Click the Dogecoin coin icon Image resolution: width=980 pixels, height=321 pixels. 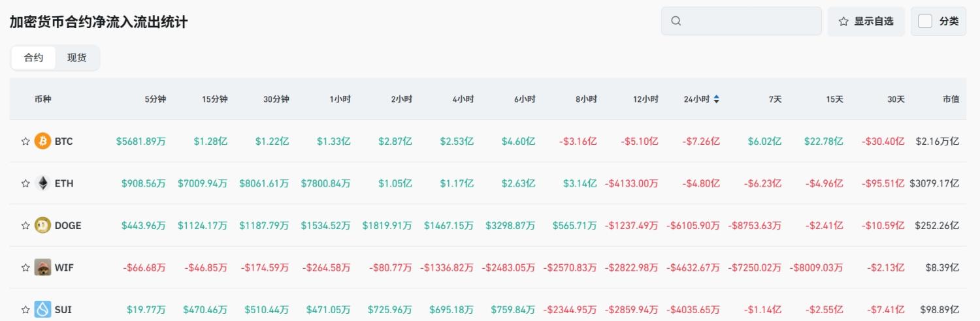[42, 225]
